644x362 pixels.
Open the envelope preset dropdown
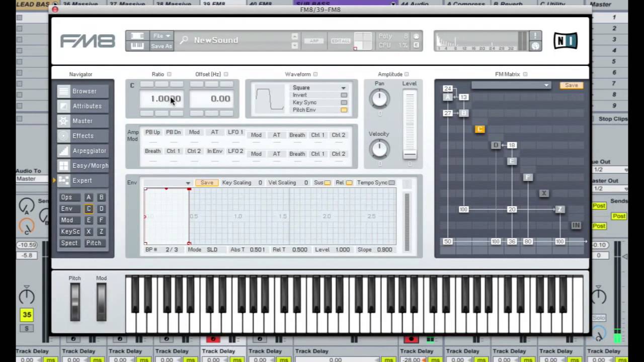pos(167,183)
